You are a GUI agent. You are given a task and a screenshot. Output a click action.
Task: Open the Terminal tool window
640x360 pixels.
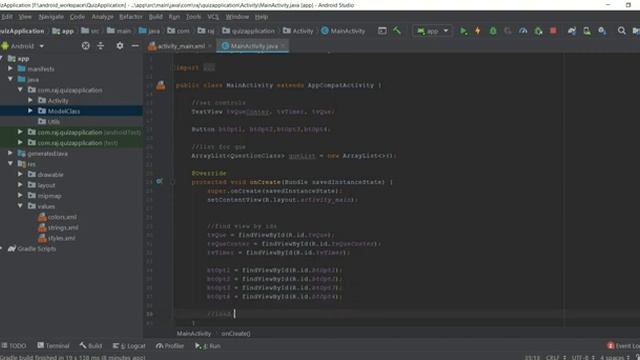(x=53, y=346)
